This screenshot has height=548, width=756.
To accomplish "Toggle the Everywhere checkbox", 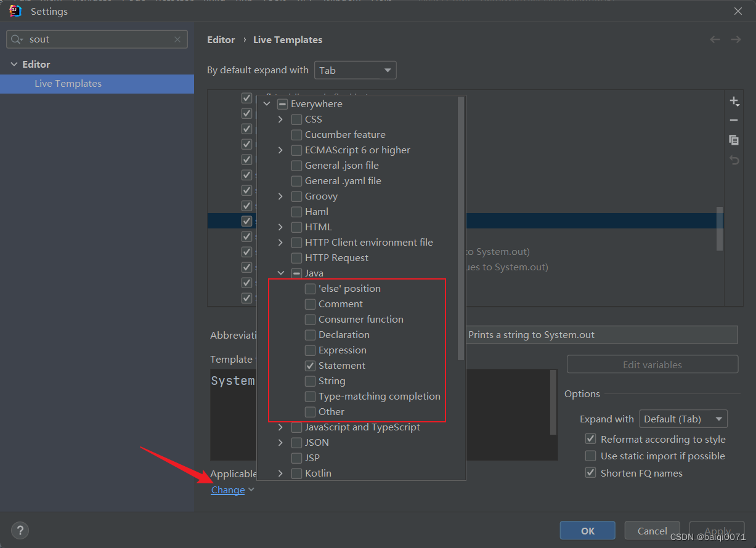I will click(x=282, y=104).
